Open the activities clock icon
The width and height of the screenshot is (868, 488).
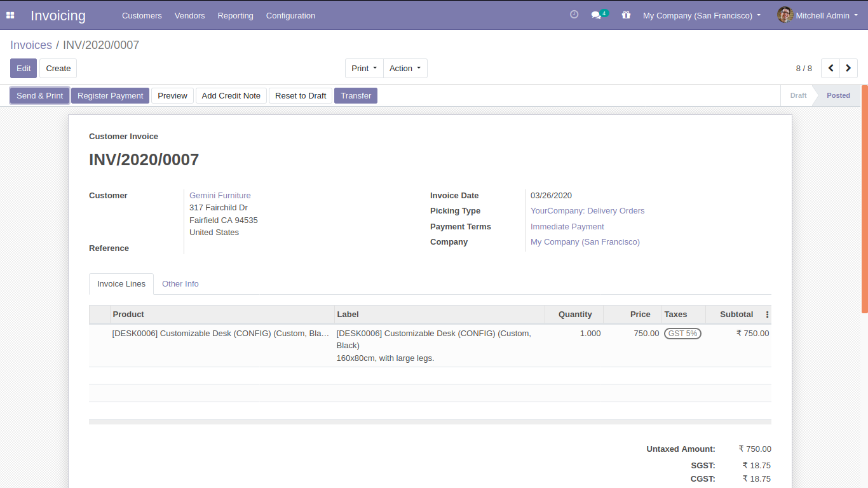[574, 15]
